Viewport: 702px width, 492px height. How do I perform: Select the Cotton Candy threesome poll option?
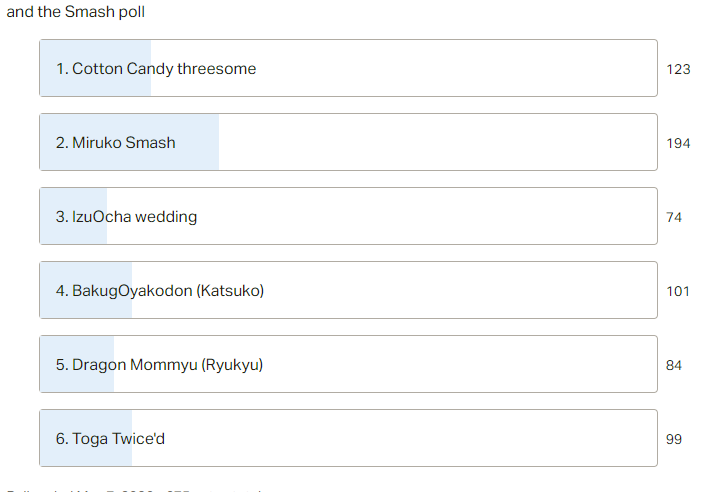(348, 68)
